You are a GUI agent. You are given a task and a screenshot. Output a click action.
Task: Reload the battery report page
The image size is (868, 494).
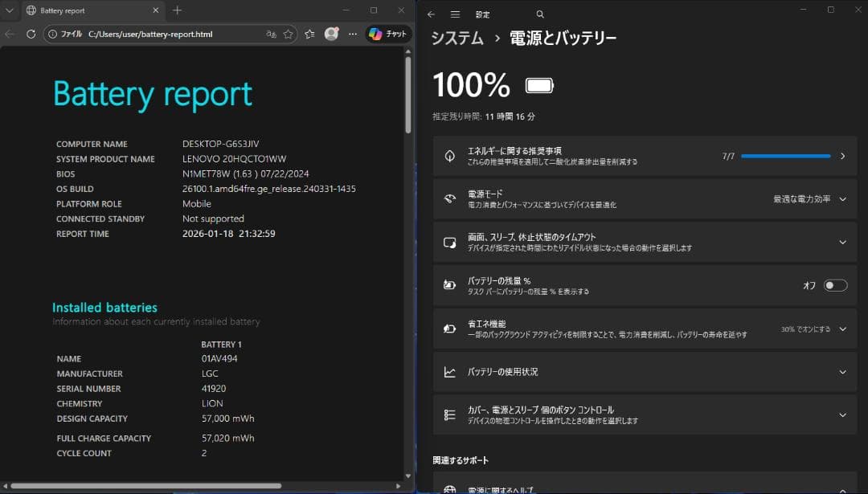(x=31, y=34)
